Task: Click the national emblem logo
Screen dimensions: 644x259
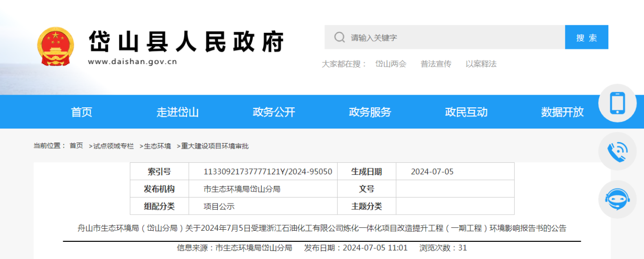Action: click(55, 46)
